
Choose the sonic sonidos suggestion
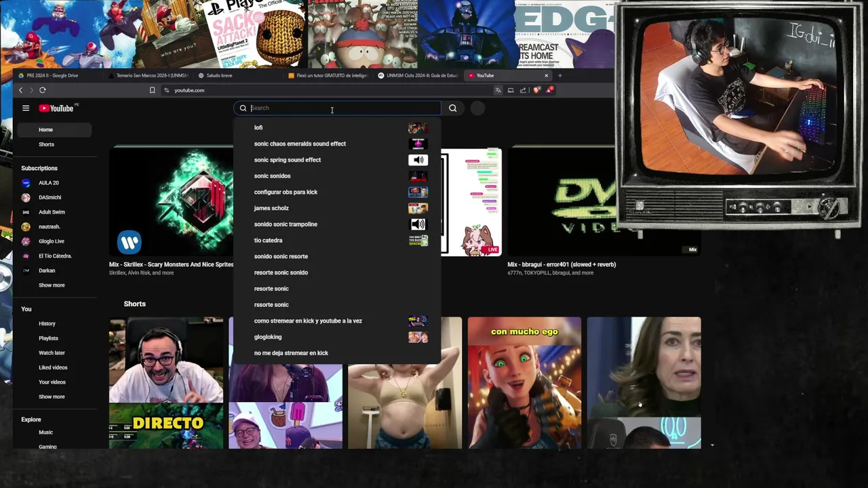(x=337, y=176)
